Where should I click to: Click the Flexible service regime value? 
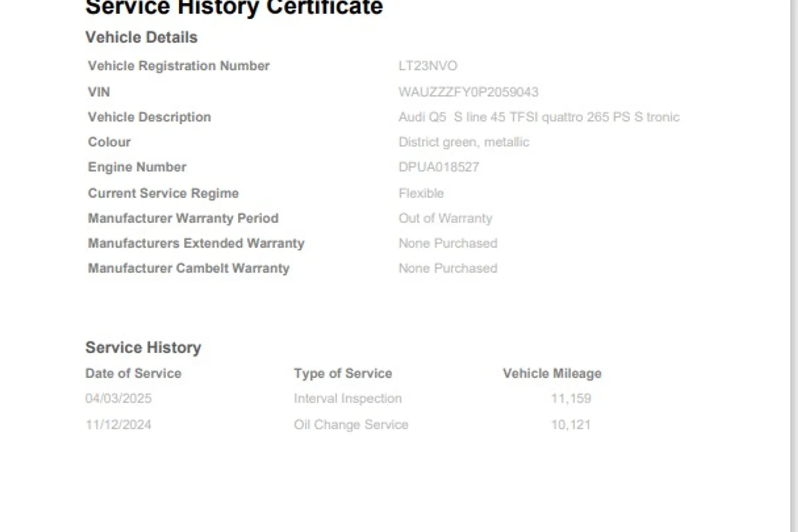(x=421, y=193)
